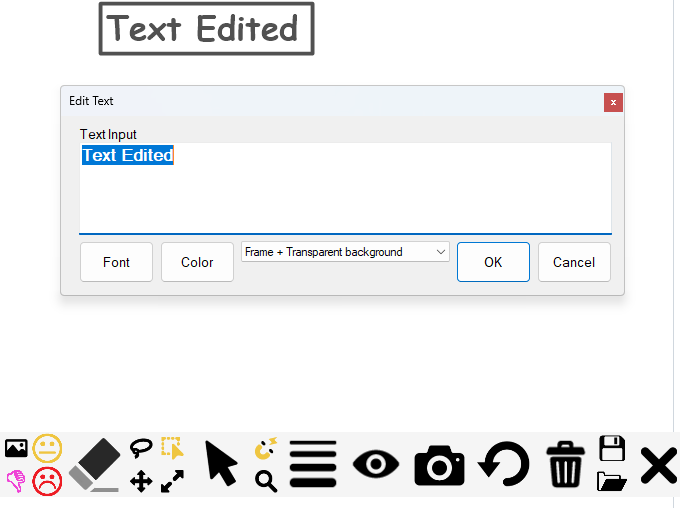680x508 pixels.
Task: Select the pink thumbs-down stamp
Action: [x=16, y=481]
